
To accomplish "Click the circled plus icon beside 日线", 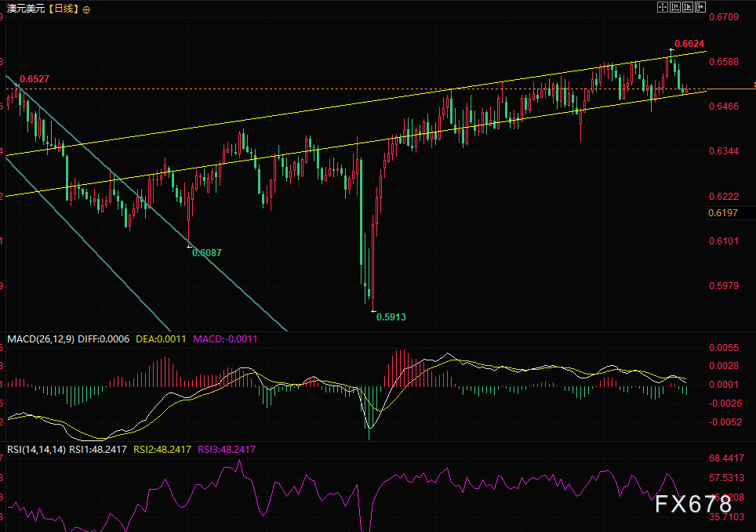I will point(85,9).
